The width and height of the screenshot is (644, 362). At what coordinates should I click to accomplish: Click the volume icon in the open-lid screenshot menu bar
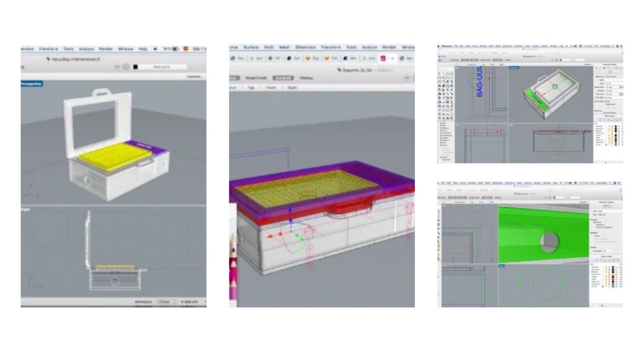pyautogui.click(x=155, y=49)
